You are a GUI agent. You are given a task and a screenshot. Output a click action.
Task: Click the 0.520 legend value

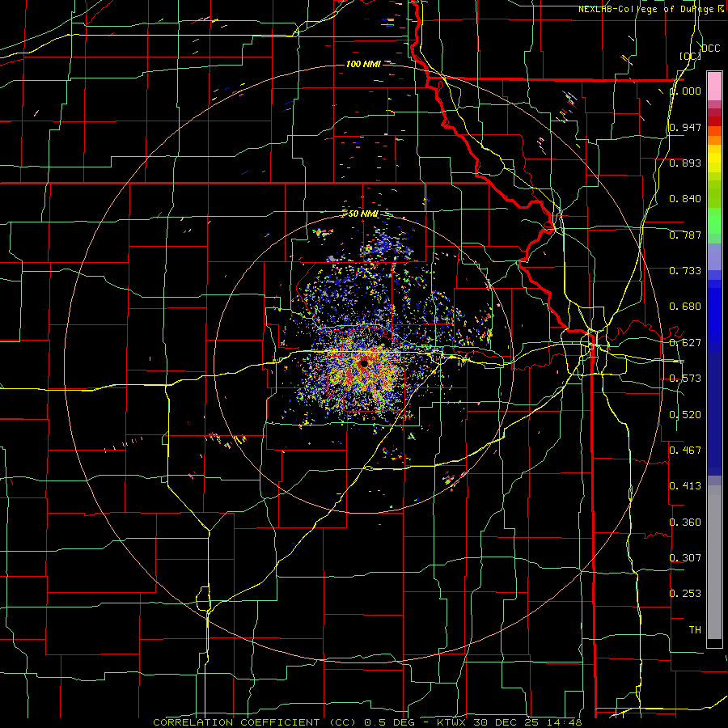click(x=685, y=415)
